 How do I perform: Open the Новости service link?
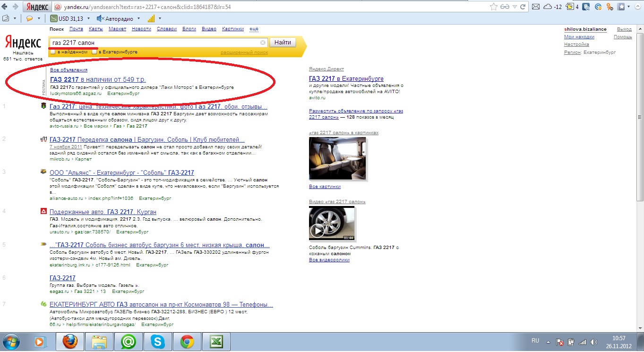pyautogui.click(x=142, y=29)
